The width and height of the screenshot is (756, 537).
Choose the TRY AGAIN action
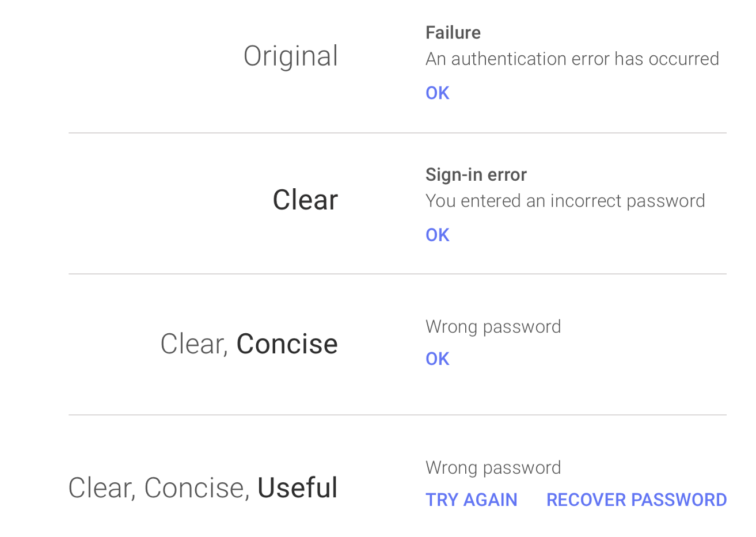click(x=471, y=500)
